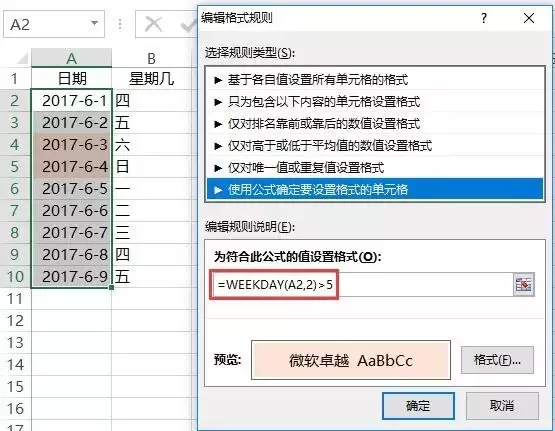Screen dimensions: 555x431
Task: Click the formula field =WEEKDAY(A2,2)>5
Action: pos(362,285)
